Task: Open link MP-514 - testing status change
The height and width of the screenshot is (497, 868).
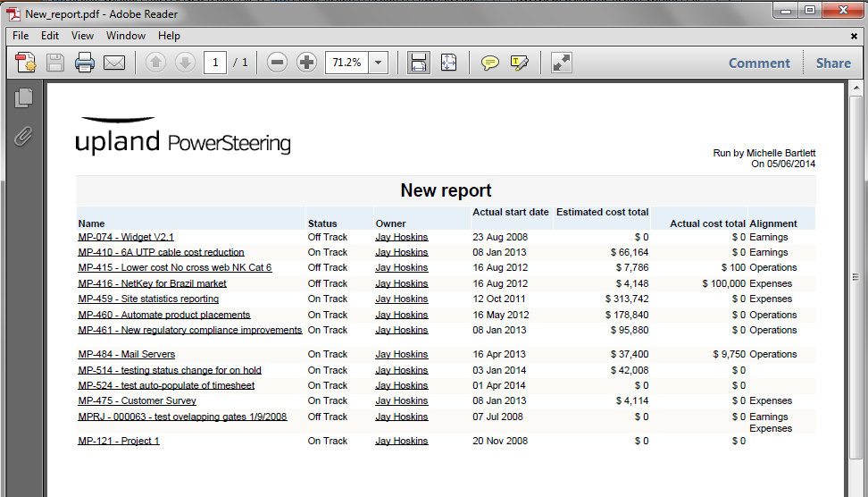Action: point(170,370)
